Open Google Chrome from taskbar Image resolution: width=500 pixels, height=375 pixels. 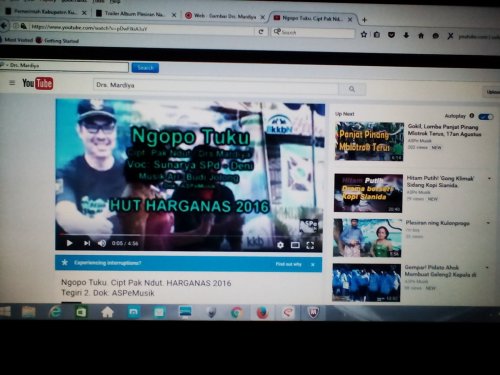pyautogui.click(x=236, y=313)
